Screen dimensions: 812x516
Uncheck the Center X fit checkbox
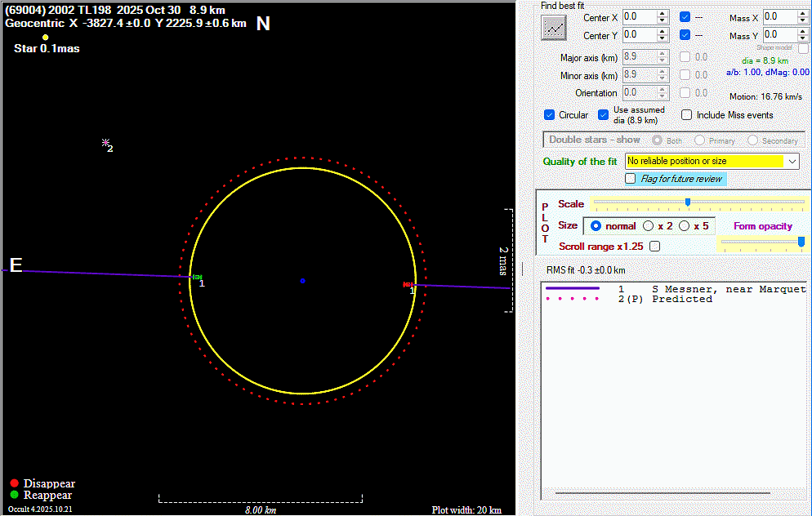coord(685,17)
